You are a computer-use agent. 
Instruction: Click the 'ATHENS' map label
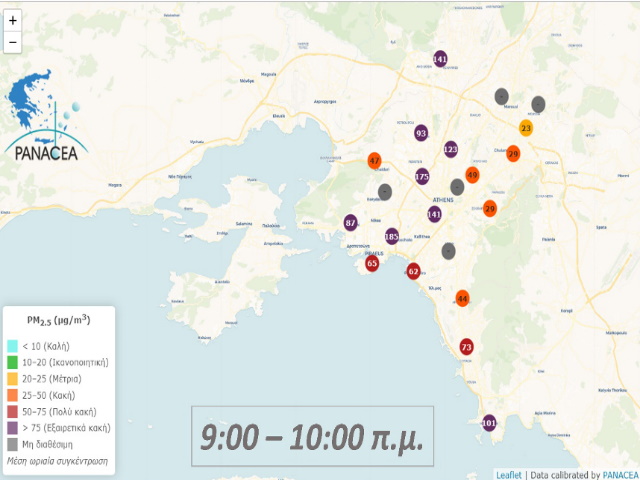[443, 200]
